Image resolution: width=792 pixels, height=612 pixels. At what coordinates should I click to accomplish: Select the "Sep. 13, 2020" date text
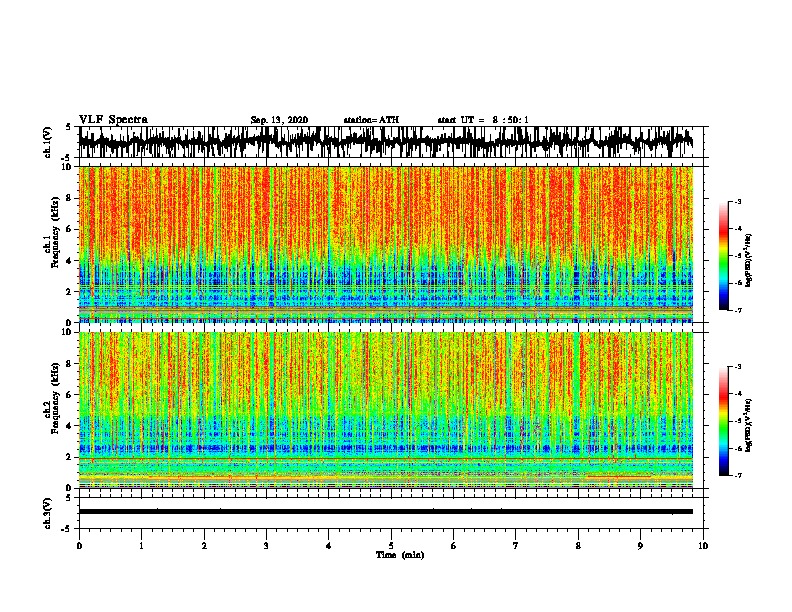coord(279,120)
